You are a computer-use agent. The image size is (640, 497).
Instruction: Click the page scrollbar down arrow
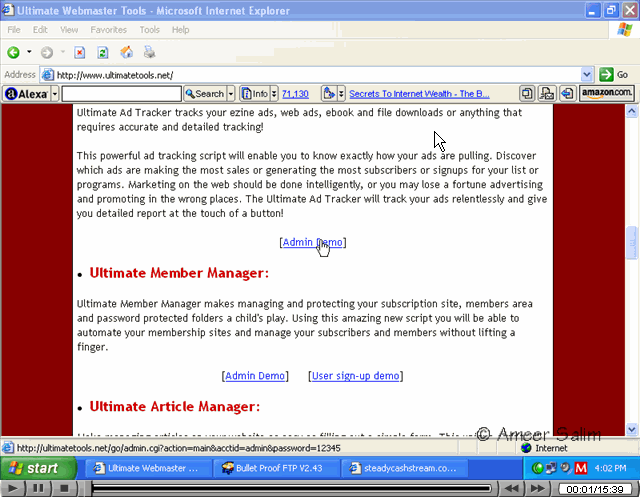(x=631, y=429)
